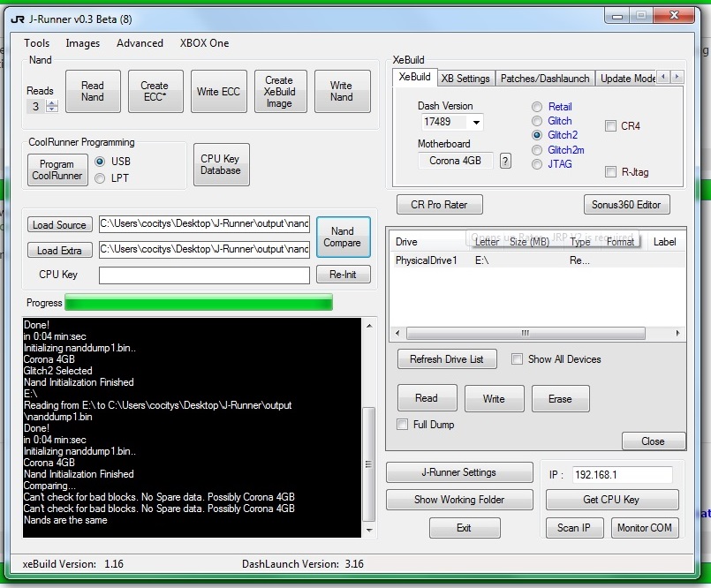Enable the CR4 checkbox
The width and height of the screenshot is (711, 588).
[x=610, y=126]
